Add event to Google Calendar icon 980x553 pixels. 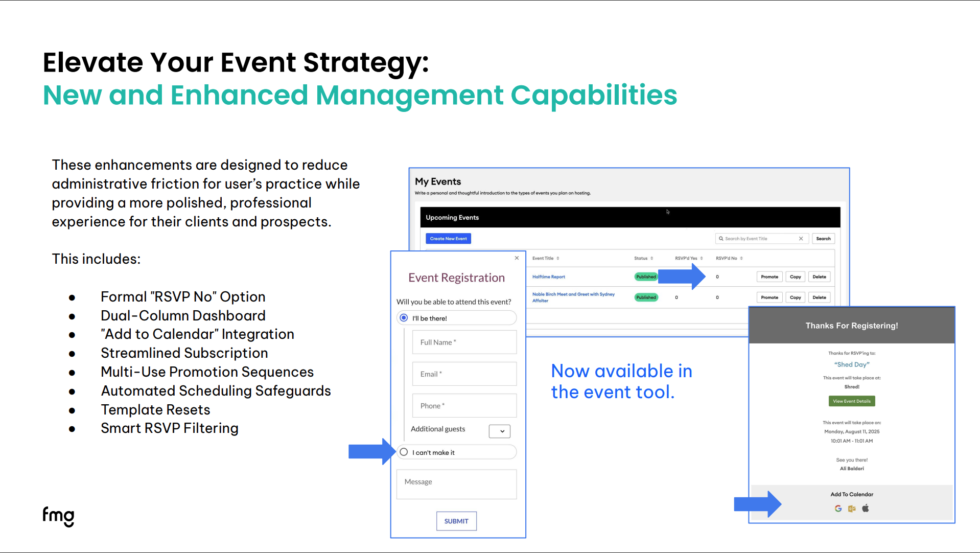pyautogui.click(x=838, y=509)
